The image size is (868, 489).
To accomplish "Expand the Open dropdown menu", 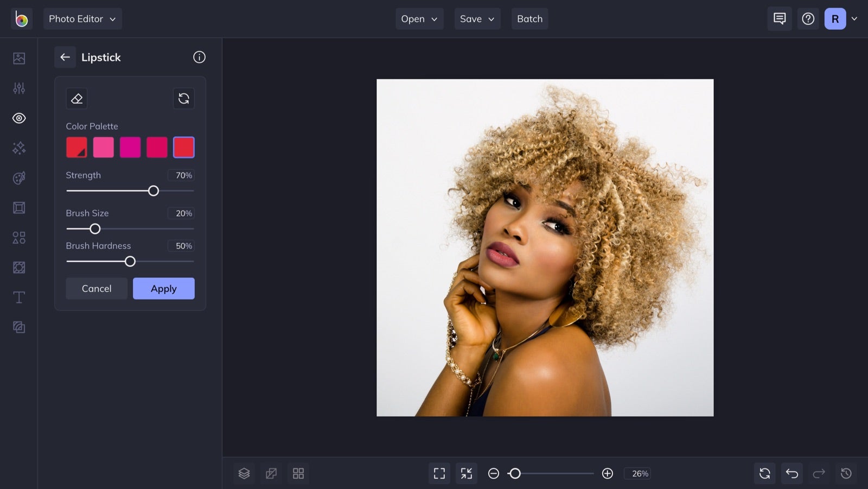I will point(419,19).
